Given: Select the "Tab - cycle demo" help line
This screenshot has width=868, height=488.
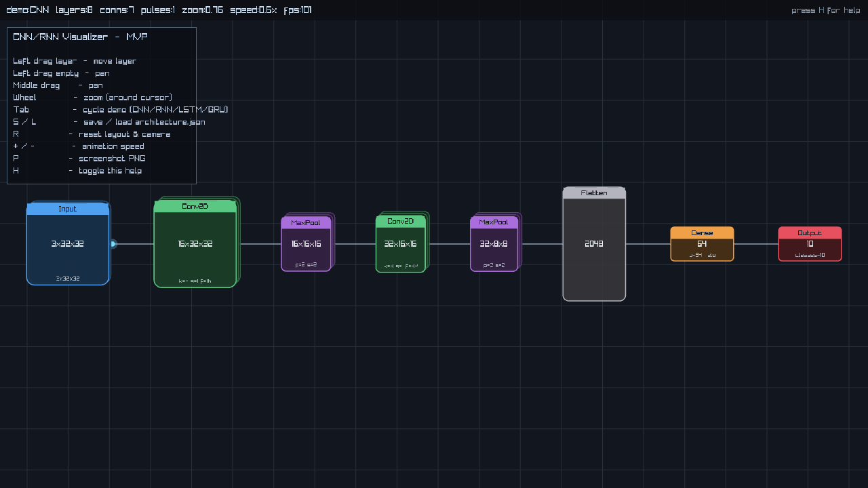Looking at the screenshot, I should (121, 110).
